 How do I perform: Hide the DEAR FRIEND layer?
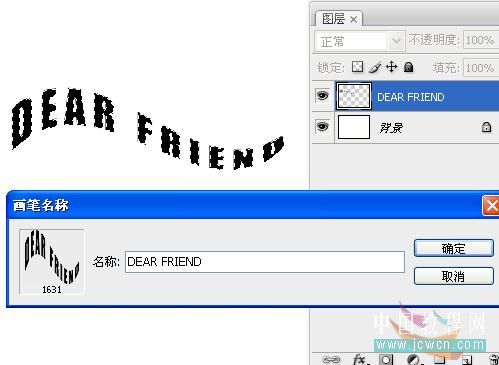[x=322, y=96]
